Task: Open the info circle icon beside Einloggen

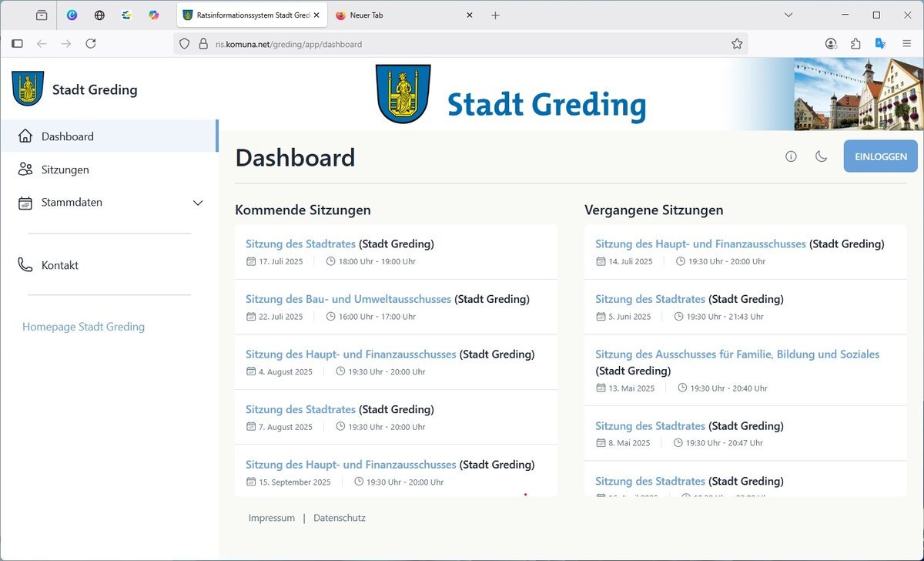Action: (791, 156)
